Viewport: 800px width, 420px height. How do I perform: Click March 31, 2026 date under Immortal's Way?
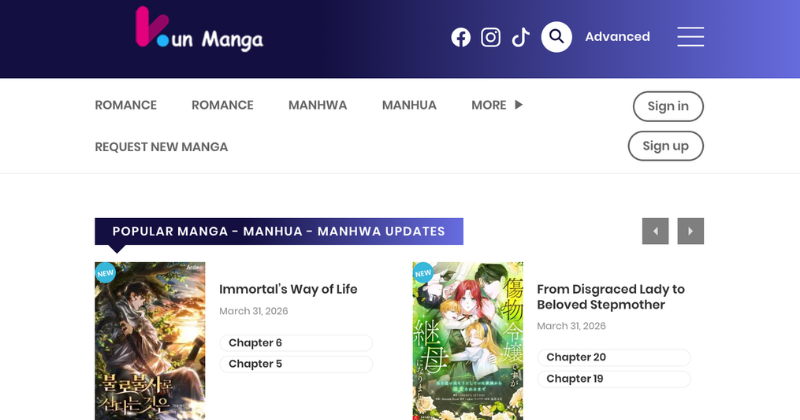pyautogui.click(x=254, y=311)
